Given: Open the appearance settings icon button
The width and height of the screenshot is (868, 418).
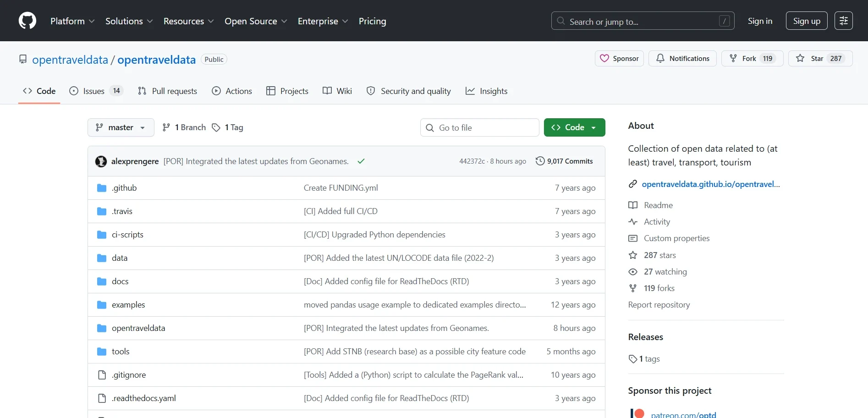Looking at the screenshot, I should pyautogui.click(x=843, y=21).
